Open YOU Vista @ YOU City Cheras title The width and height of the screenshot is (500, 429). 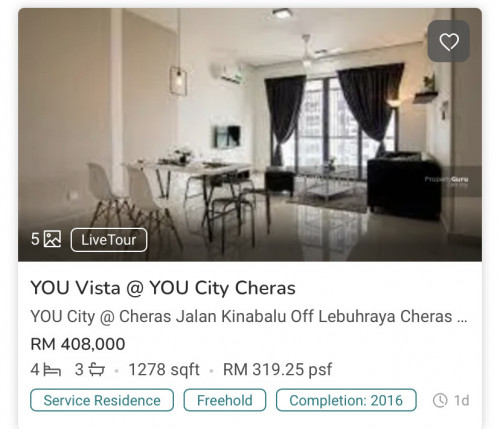coord(163,288)
